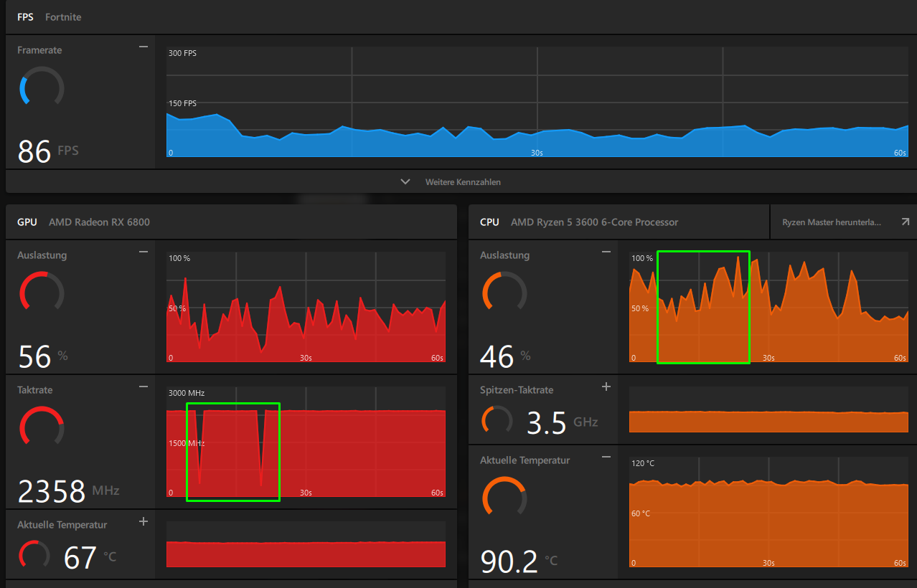The height and width of the screenshot is (588, 917).
Task: Click the GPU Taktrate gauge dial
Action: point(42,427)
